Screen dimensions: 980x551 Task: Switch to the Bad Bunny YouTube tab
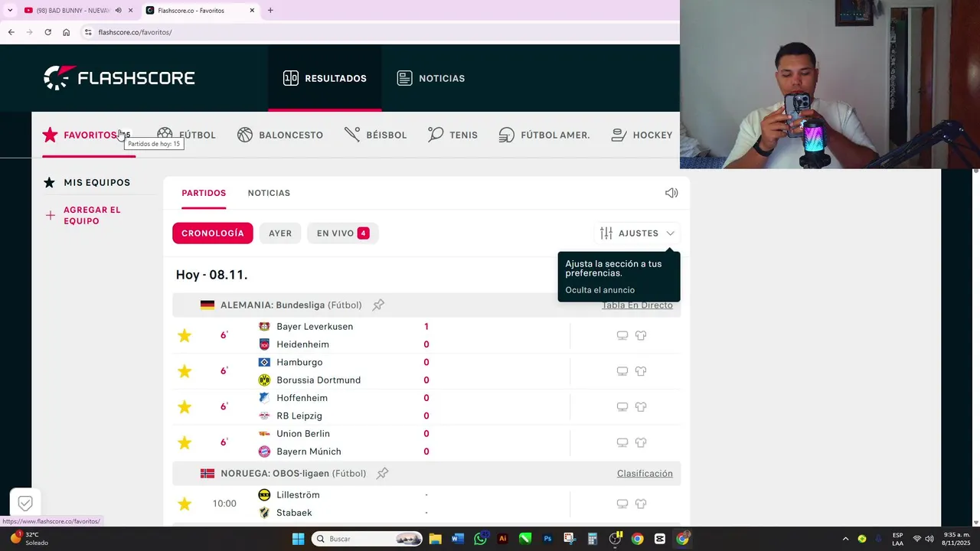tap(73, 11)
